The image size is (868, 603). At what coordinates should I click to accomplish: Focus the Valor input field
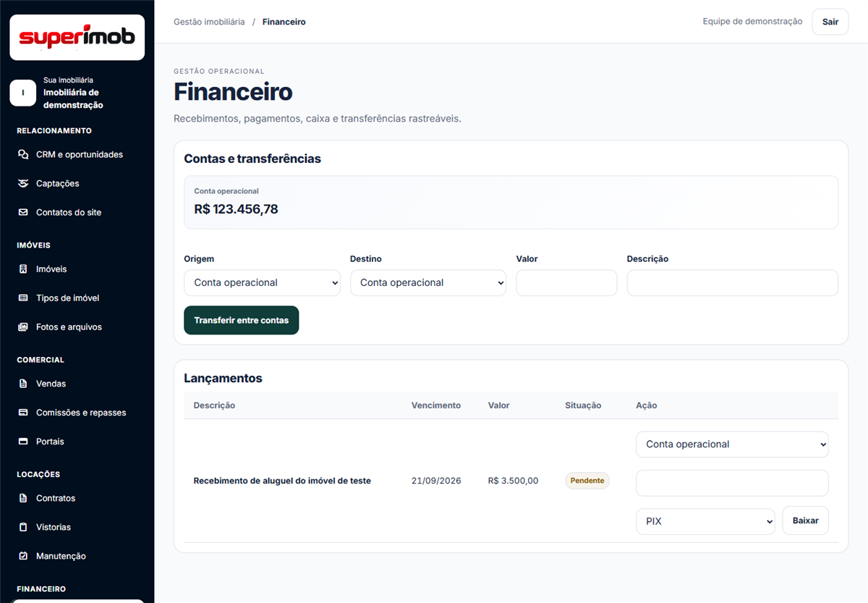click(566, 282)
